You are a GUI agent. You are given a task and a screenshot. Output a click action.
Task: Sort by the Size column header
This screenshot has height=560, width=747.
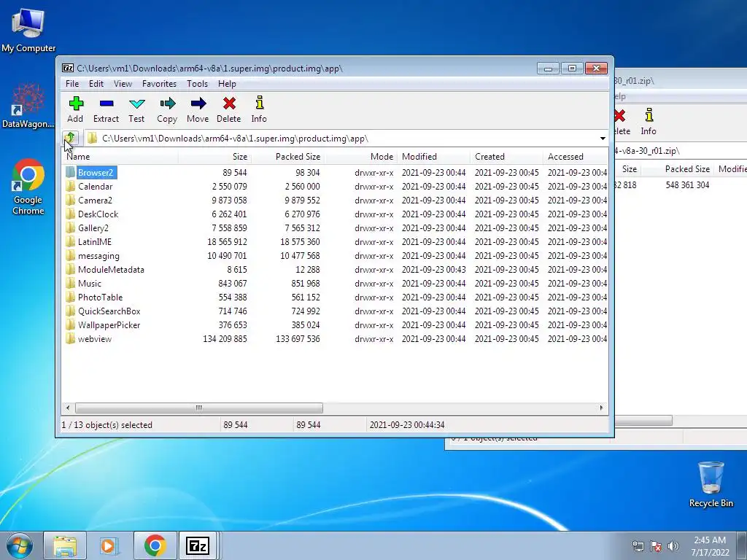(215, 157)
